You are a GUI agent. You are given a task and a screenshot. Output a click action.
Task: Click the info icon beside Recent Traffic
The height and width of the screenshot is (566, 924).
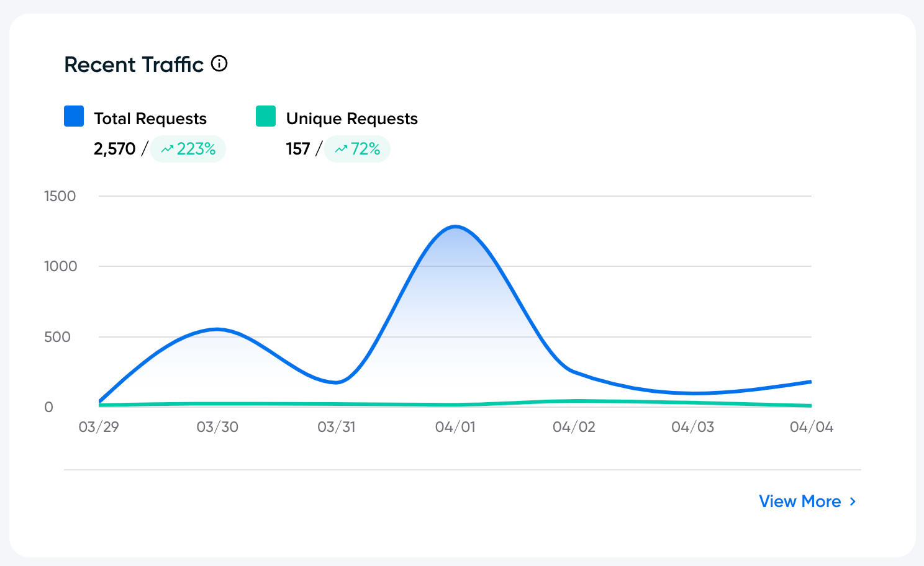click(219, 64)
